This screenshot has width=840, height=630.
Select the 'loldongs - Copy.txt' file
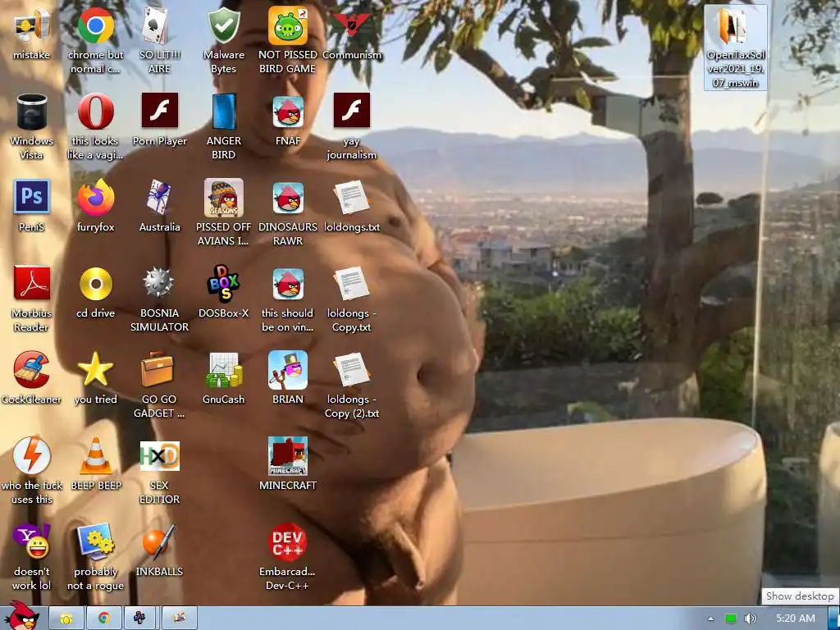coord(352,299)
